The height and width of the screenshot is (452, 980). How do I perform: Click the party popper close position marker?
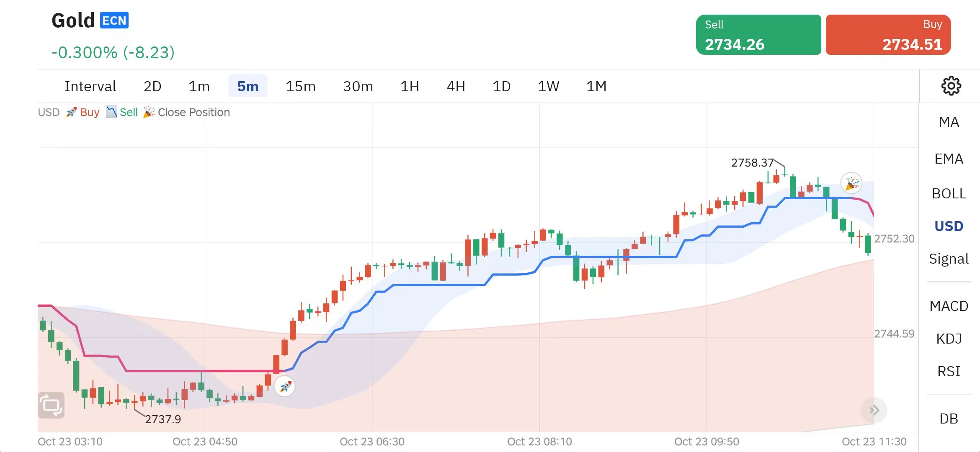(x=851, y=183)
